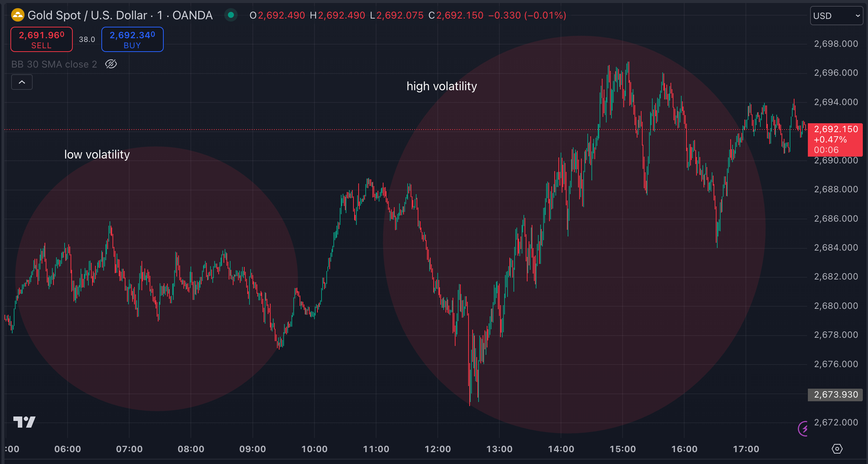
Task: Open the USD currency dropdown
Action: [x=836, y=16]
